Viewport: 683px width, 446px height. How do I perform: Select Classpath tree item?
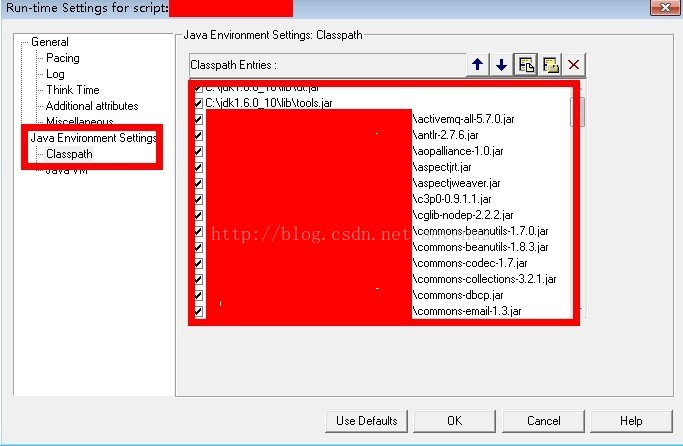(69, 154)
